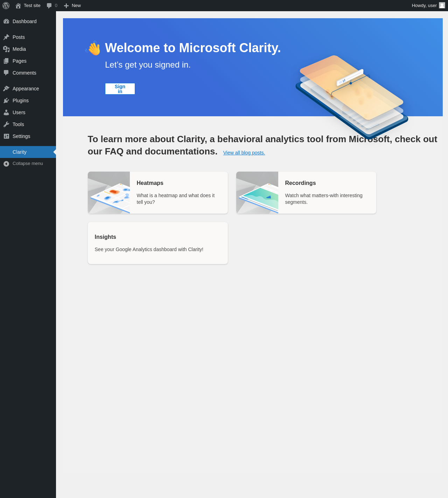The height and width of the screenshot is (498, 448).
Task: Click the waving hand emoji
Action: [93, 48]
